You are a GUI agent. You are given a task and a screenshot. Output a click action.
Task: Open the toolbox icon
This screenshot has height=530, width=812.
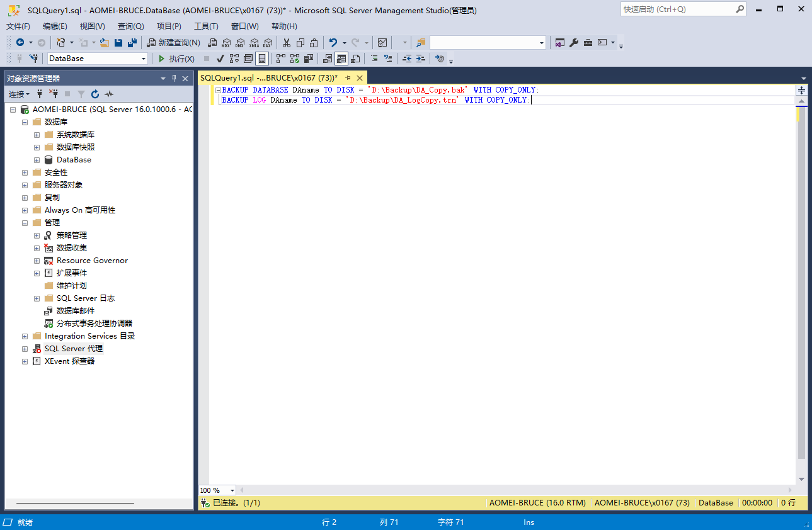(x=588, y=42)
